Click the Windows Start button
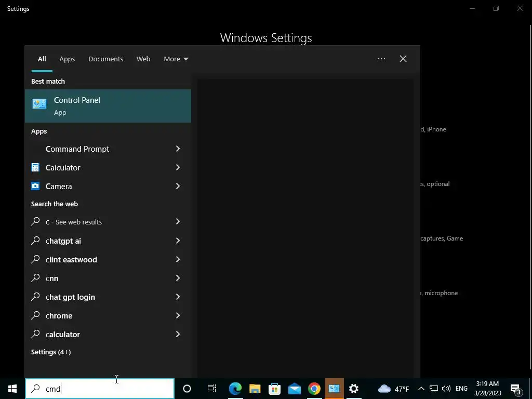This screenshot has width=532, height=399. coord(12,389)
